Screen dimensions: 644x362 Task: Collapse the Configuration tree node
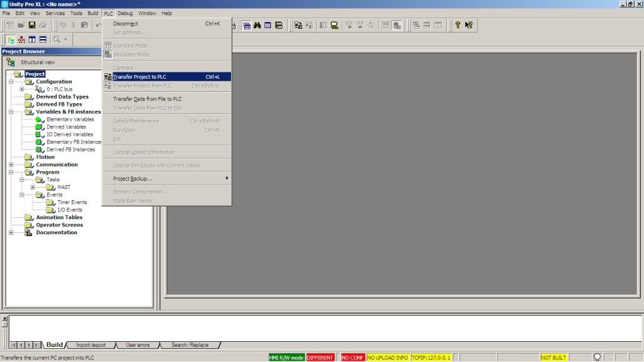(x=11, y=82)
